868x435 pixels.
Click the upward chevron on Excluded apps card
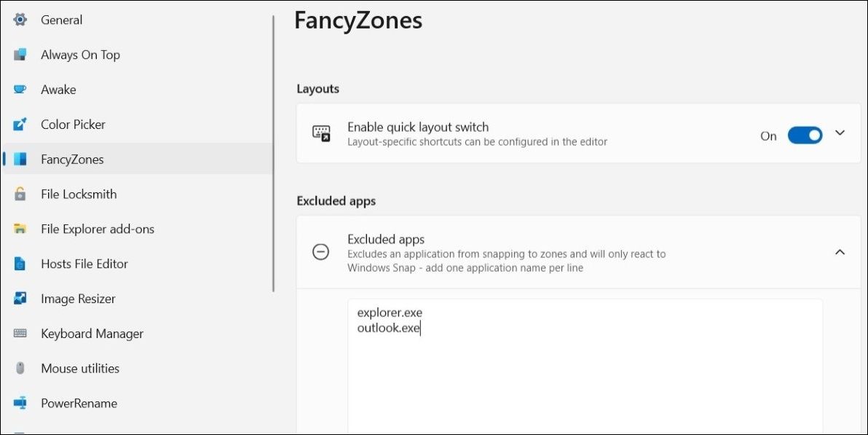[x=840, y=251]
